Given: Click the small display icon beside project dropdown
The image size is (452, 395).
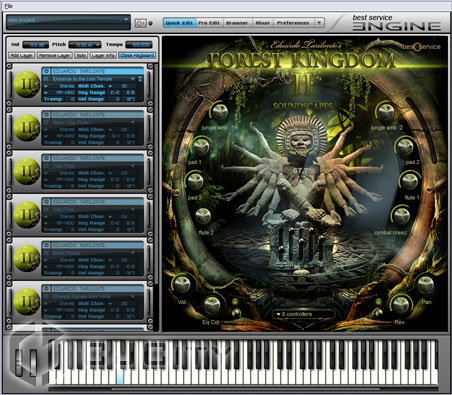Looking at the screenshot, I should pos(140,23).
